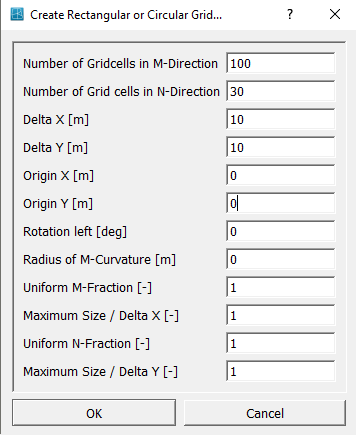
Task: Click the grid application icon in title bar
Action: (17, 14)
